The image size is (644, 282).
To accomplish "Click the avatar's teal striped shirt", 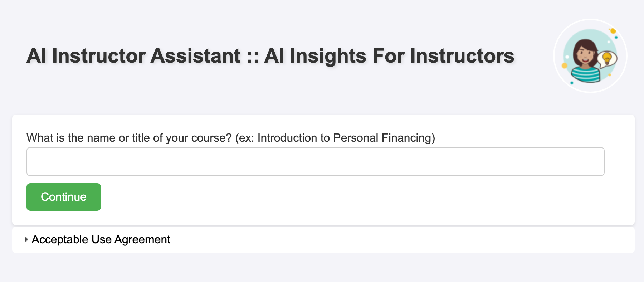I will pyautogui.click(x=586, y=74).
